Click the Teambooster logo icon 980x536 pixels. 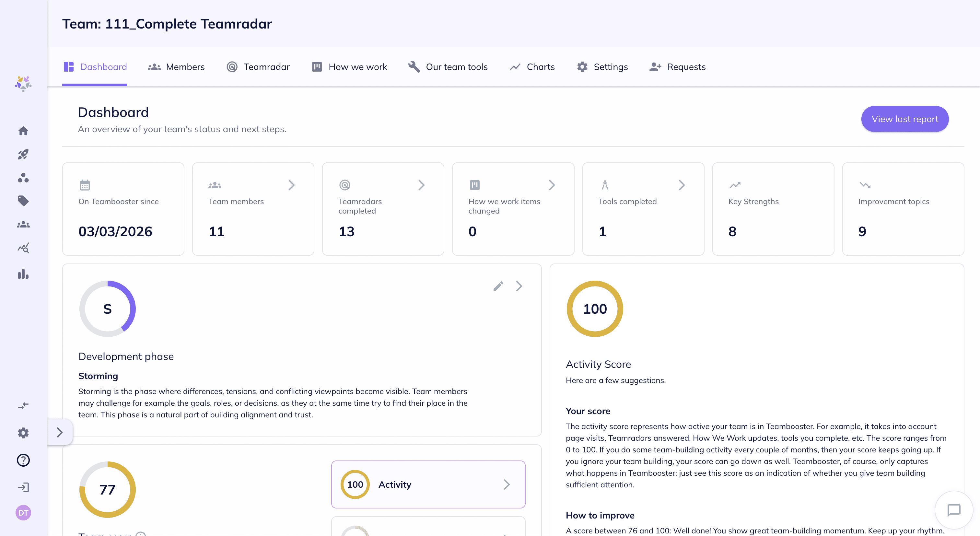[x=23, y=83]
